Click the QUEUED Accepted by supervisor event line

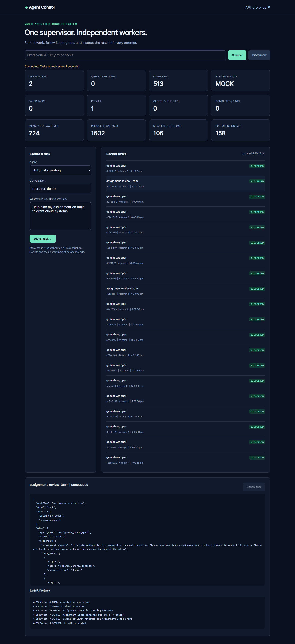[x=61, y=602]
